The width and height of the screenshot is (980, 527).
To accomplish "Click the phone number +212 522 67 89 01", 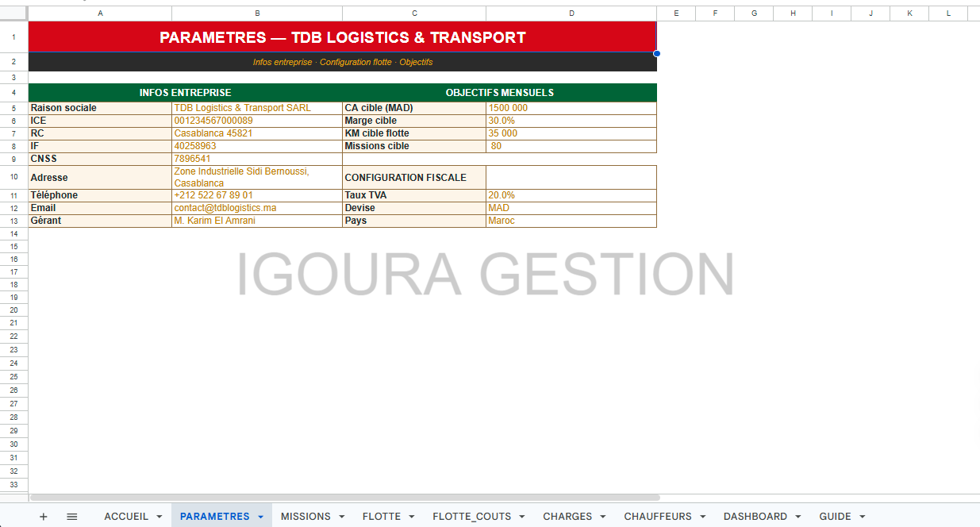I will [257, 195].
